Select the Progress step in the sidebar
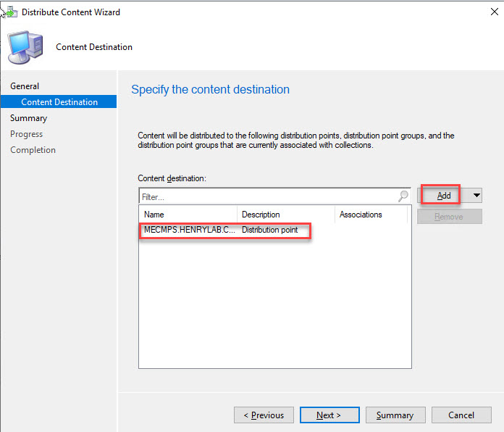The height and width of the screenshot is (432, 504). click(26, 134)
